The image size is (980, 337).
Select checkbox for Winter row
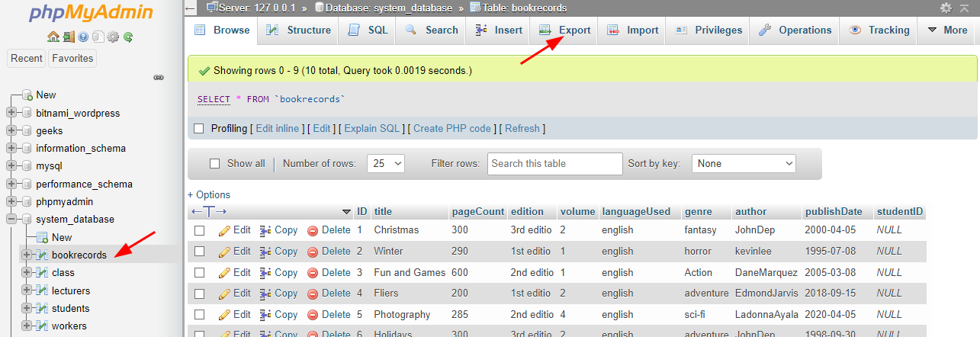[200, 251]
